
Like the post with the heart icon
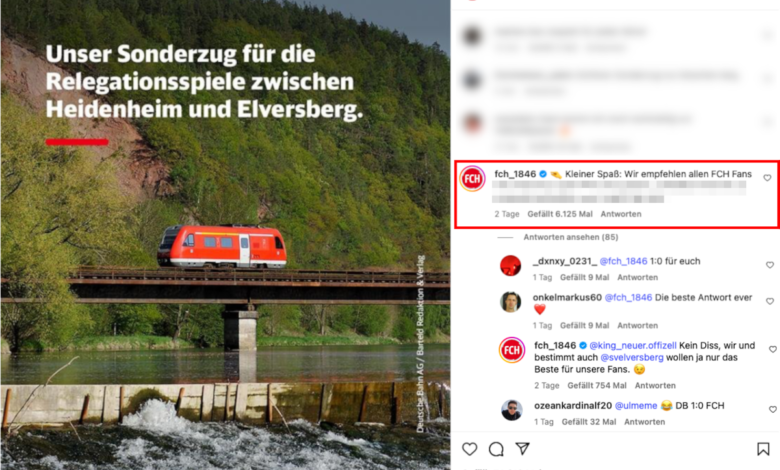pyautogui.click(x=470, y=449)
